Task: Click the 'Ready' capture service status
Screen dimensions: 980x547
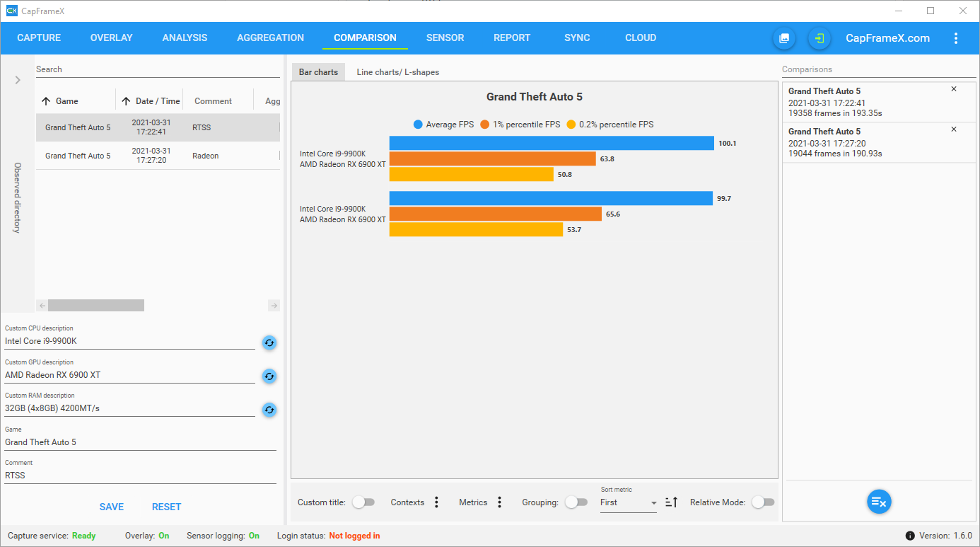Action: pyautogui.click(x=83, y=536)
